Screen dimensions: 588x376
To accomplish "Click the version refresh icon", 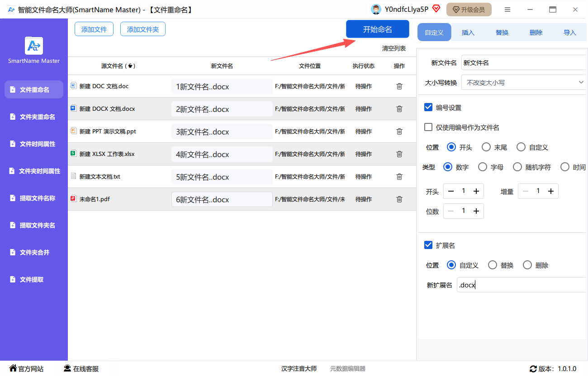I will pos(533,369).
